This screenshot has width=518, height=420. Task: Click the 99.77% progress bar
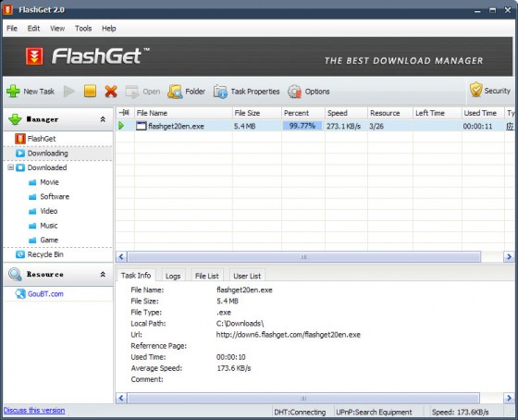coord(302,126)
